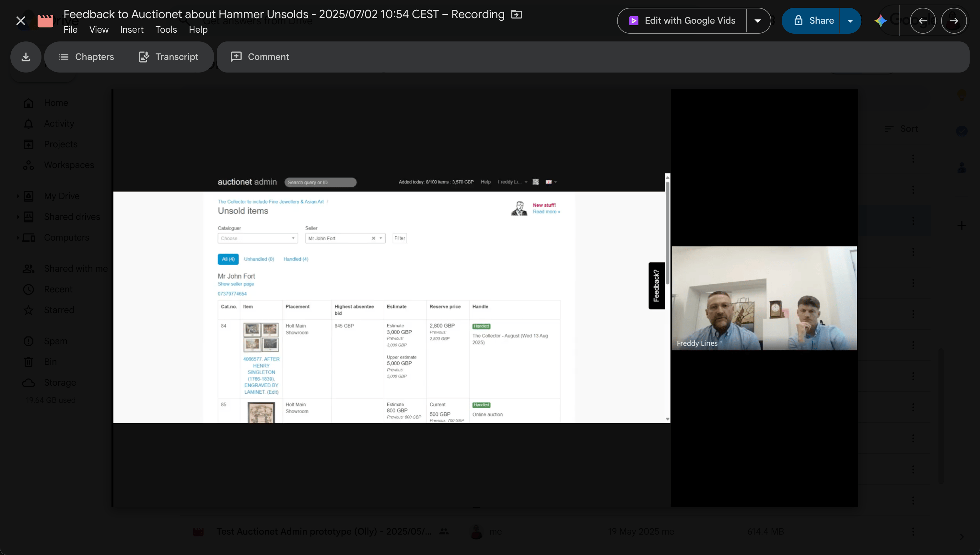This screenshot has height=555, width=980.
Task: Expand the Share options dropdown arrow
Action: tap(850, 21)
